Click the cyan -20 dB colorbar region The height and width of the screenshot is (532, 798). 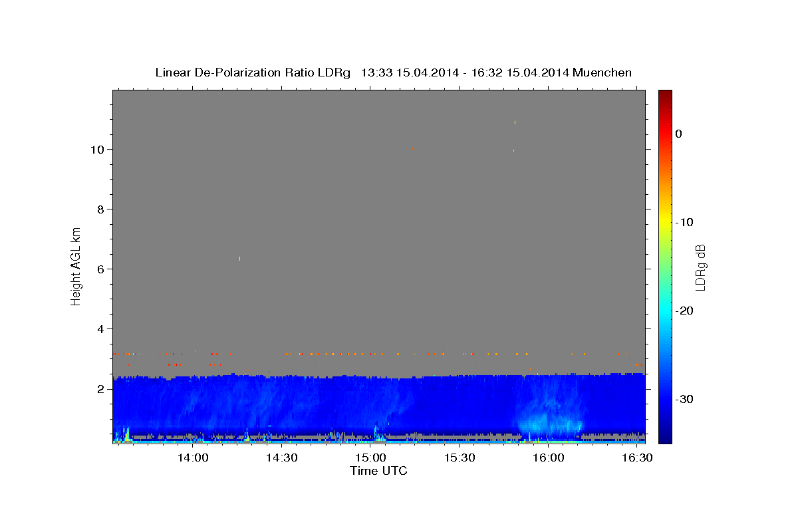(x=665, y=311)
